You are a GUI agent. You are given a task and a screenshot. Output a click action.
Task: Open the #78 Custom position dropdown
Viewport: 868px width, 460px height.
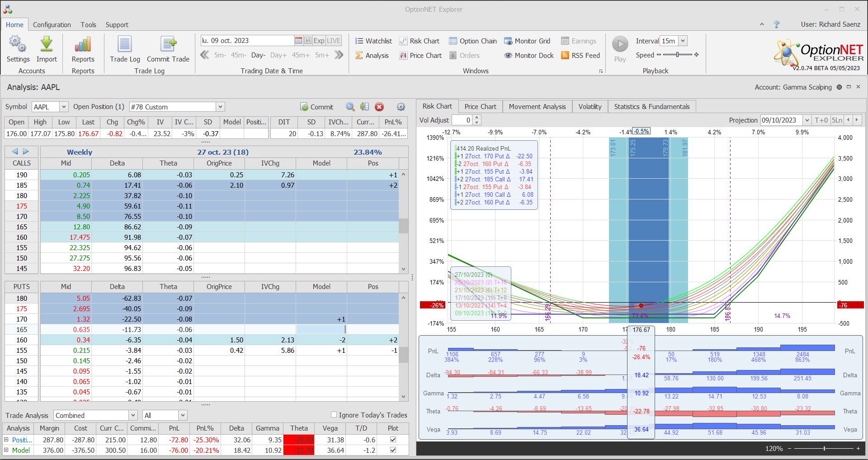220,107
